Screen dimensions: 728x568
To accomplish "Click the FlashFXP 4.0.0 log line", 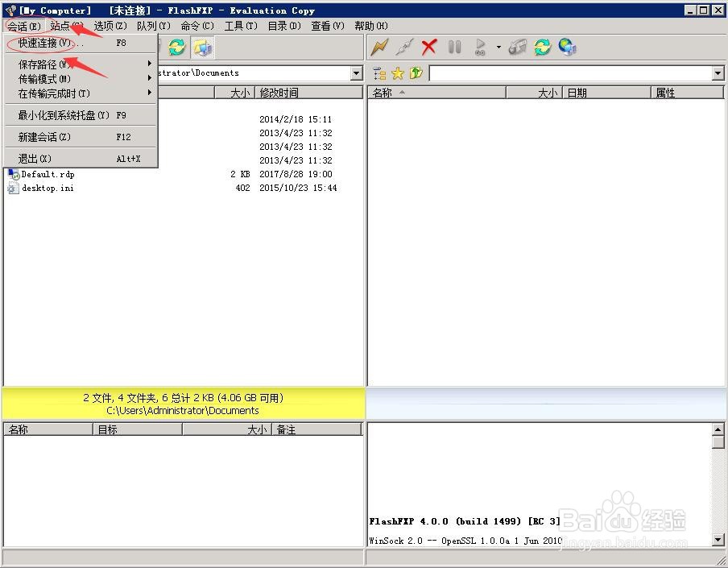I will 465,521.
